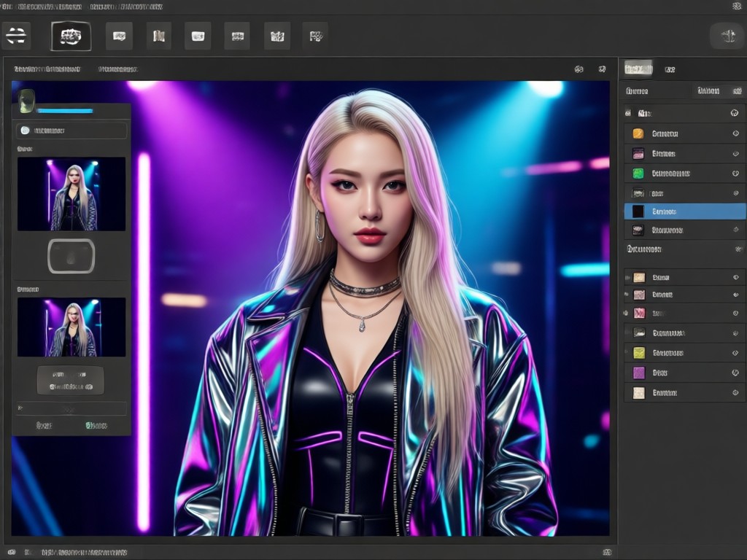This screenshot has height=560, width=747.
Task: Click the rounded button at toolbar's far right
Action: coord(727,36)
